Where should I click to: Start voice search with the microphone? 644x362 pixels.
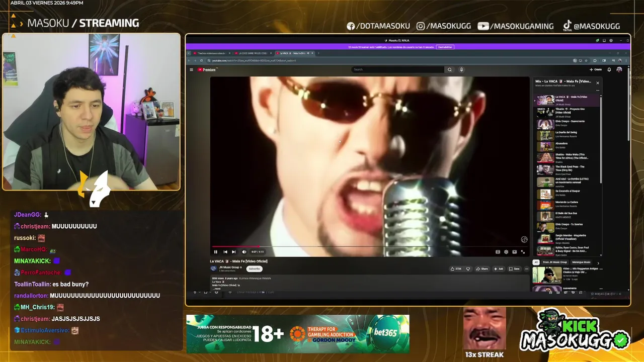point(461,69)
